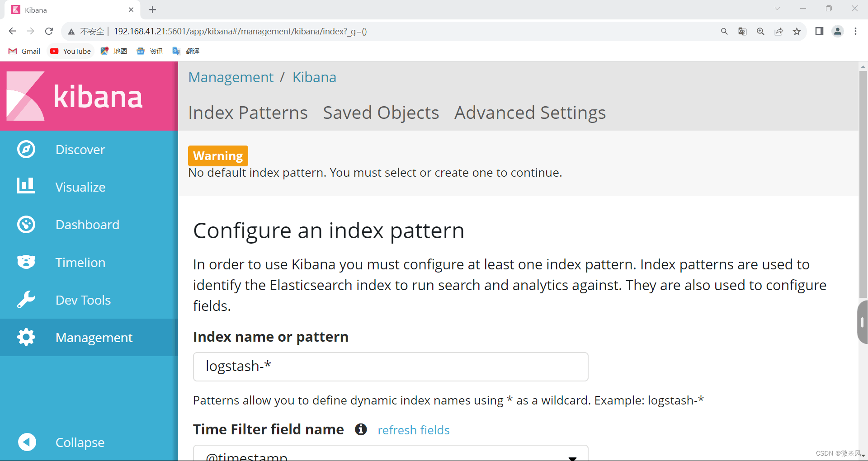Click the browser translate page icon
868x461 pixels.
click(742, 32)
